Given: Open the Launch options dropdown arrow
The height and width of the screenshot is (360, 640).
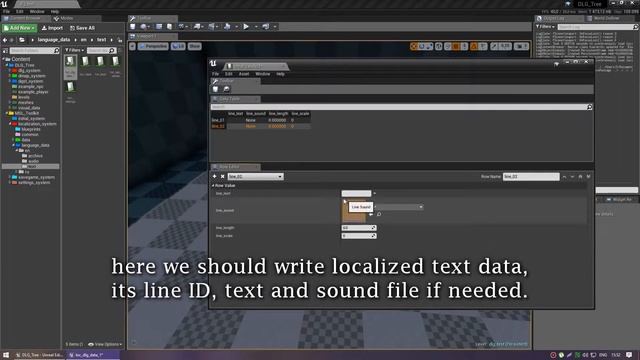Looking at the screenshot, I should pos(275,27).
